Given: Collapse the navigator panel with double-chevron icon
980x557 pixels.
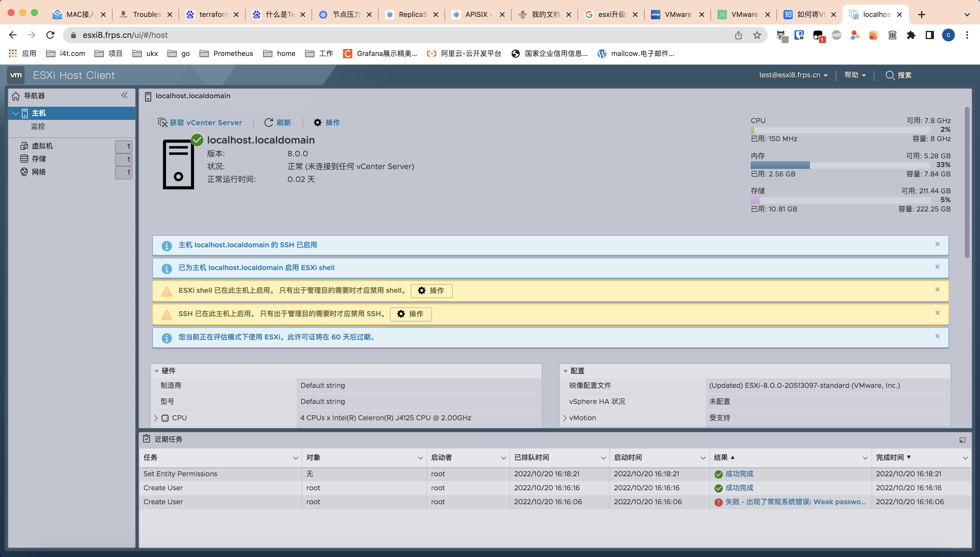Looking at the screenshot, I should pos(124,95).
